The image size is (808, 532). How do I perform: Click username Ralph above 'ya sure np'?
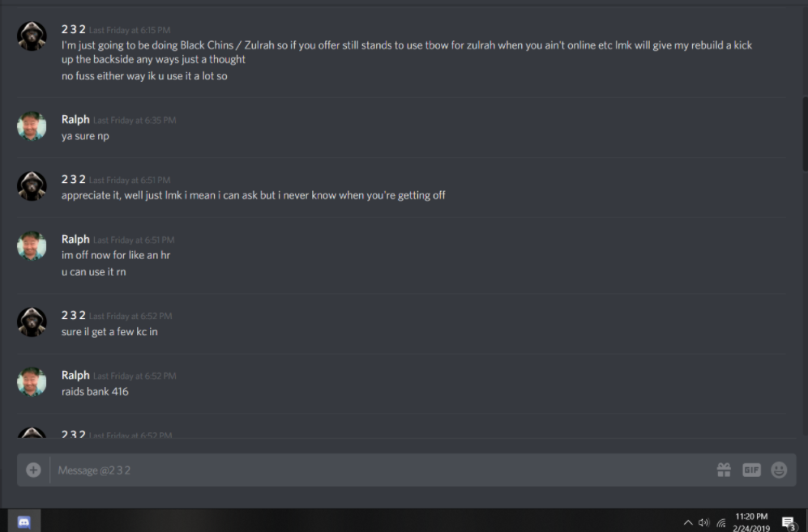point(75,120)
